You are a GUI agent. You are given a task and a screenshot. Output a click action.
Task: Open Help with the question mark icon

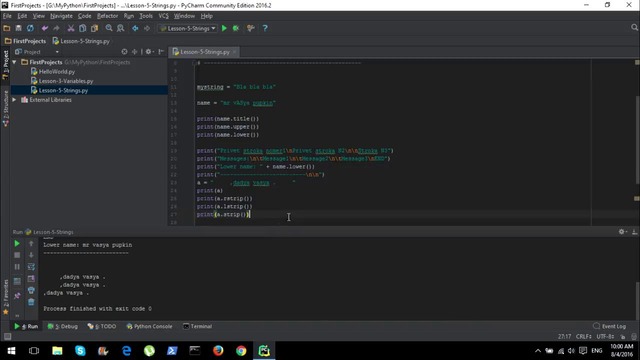(x=265, y=28)
